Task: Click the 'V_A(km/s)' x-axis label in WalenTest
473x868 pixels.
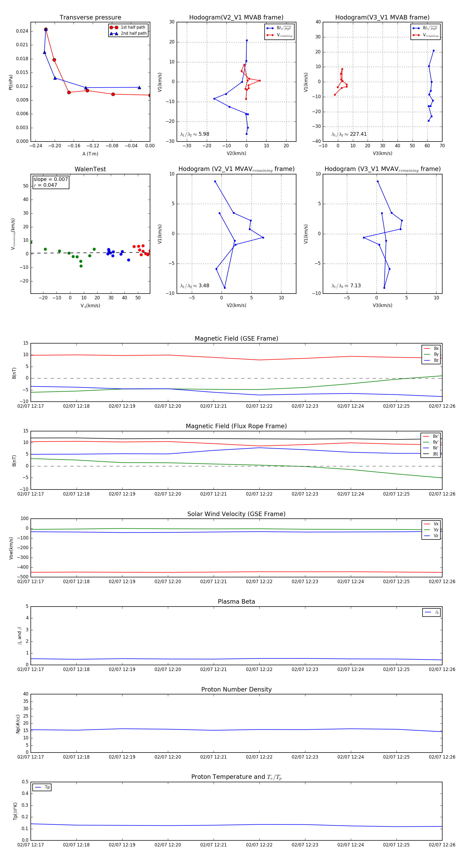Action: [90, 306]
